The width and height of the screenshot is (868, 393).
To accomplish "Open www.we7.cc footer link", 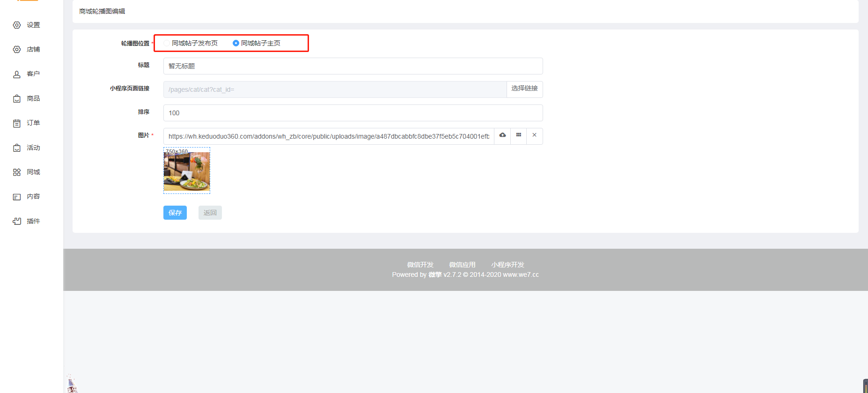I will coord(521,274).
